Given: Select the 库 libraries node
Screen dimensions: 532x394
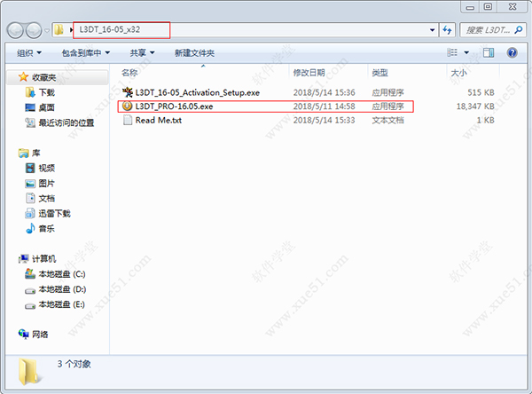Looking at the screenshot, I should coord(36,154).
